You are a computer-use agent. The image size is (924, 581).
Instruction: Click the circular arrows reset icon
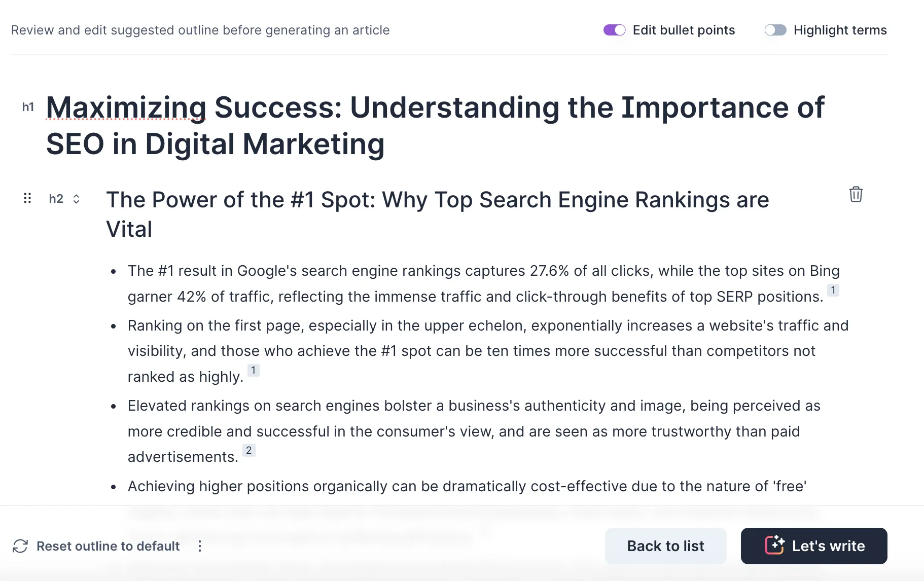point(20,546)
